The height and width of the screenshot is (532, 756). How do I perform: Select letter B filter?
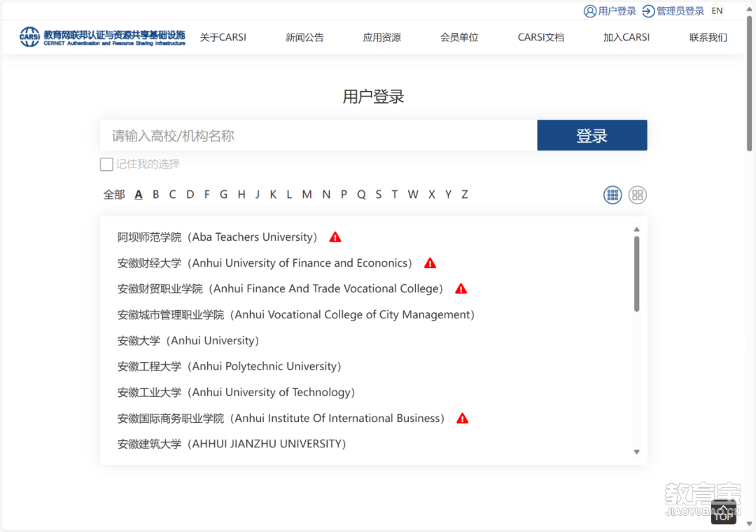click(155, 195)
